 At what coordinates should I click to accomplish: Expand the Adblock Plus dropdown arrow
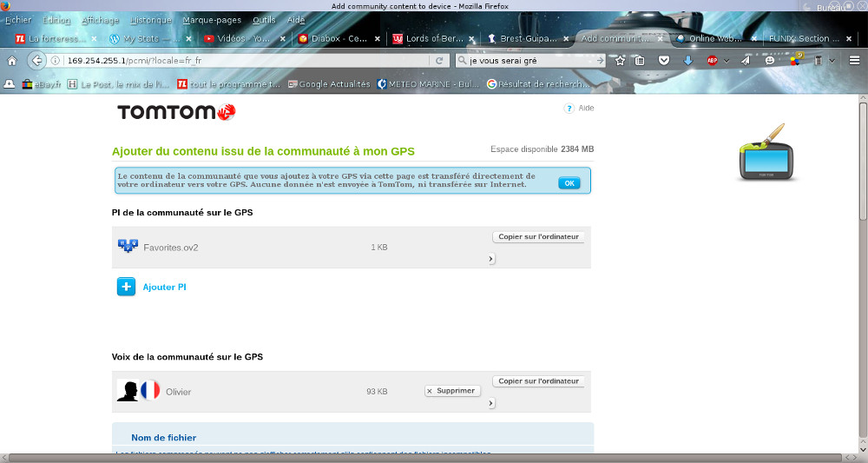727,61
